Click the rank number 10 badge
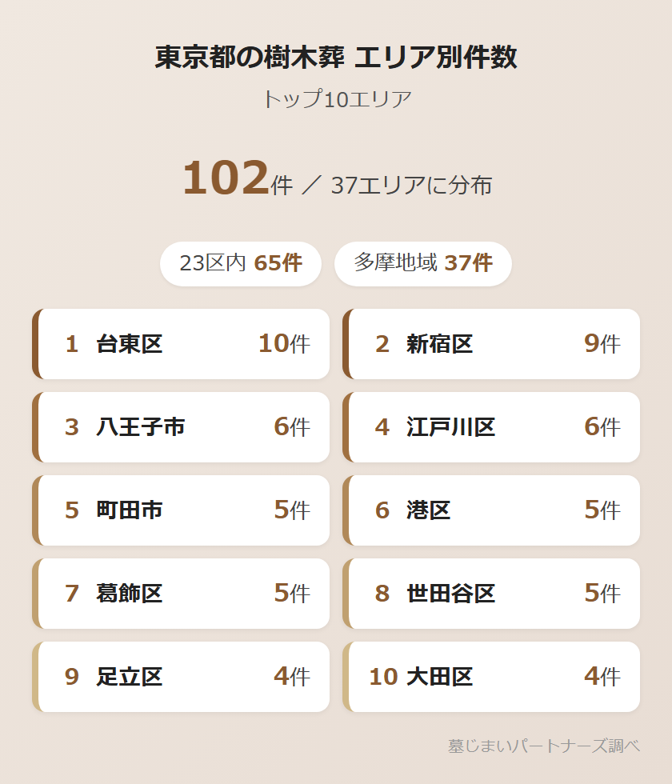Viewport: 672px width, 784px height. coord(383,677)
